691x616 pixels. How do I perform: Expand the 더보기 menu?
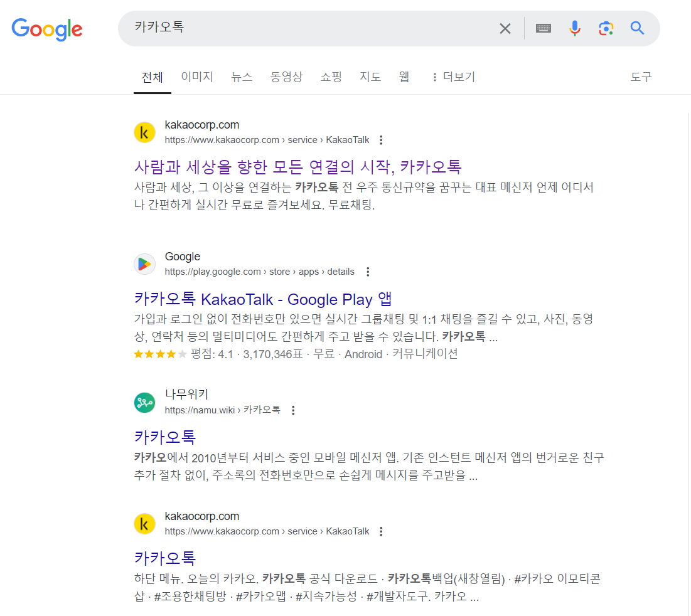pyautogui.click(x=454, y=77)
